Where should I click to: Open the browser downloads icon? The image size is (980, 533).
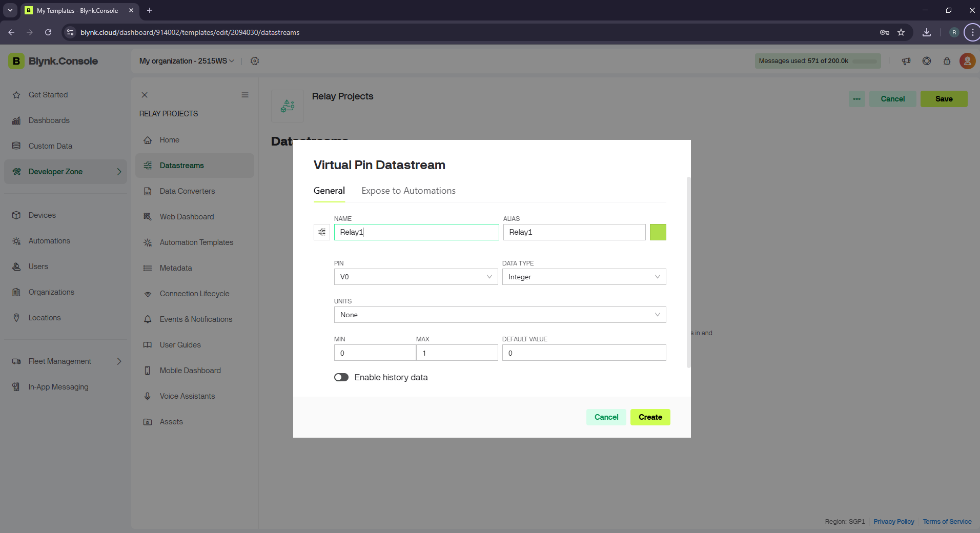click(927, 32)
